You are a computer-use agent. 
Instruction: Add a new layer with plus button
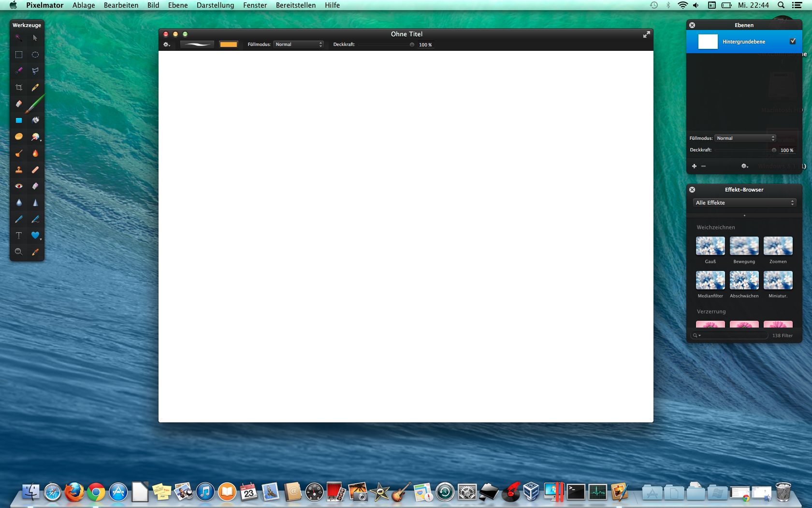(x=694, y=166)
